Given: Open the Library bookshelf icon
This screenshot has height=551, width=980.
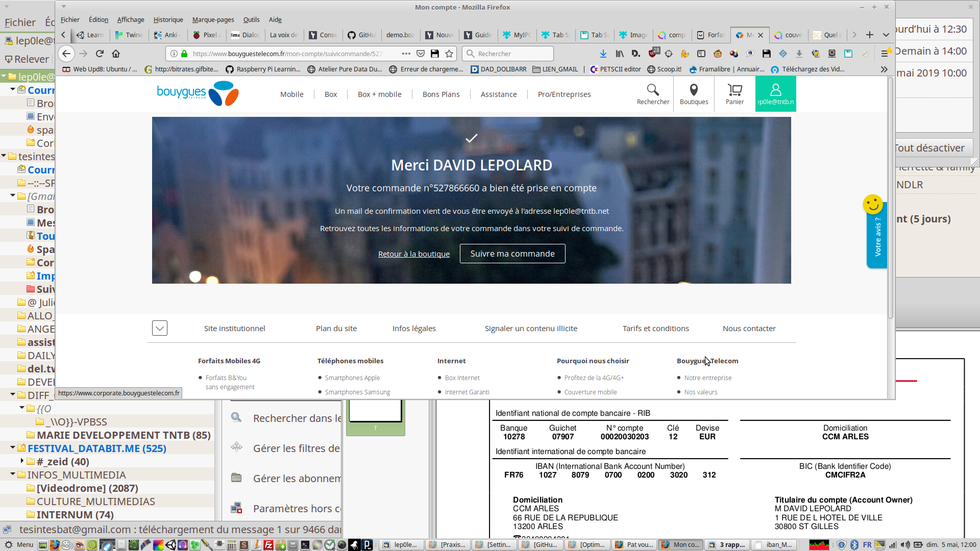Looking at the screenshot, I should [620, 54].
